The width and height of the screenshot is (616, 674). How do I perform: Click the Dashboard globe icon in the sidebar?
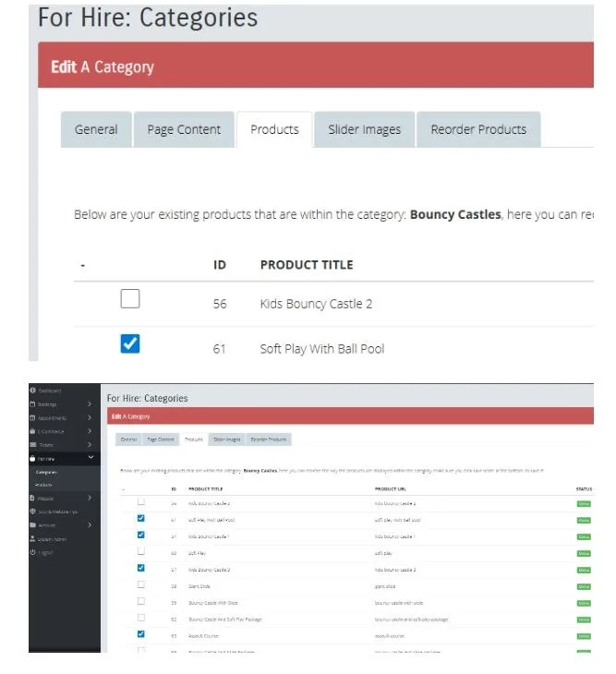tap(32, 390)
